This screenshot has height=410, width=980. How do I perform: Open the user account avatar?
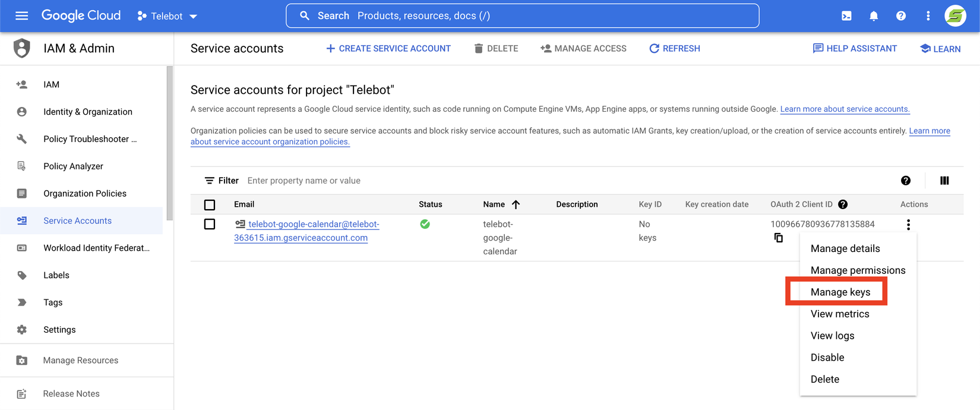pos(955,16)
